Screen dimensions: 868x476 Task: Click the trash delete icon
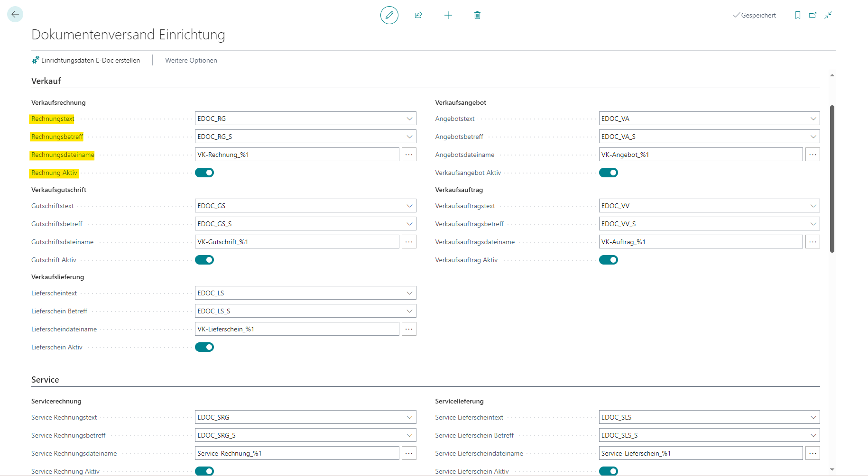477,15
